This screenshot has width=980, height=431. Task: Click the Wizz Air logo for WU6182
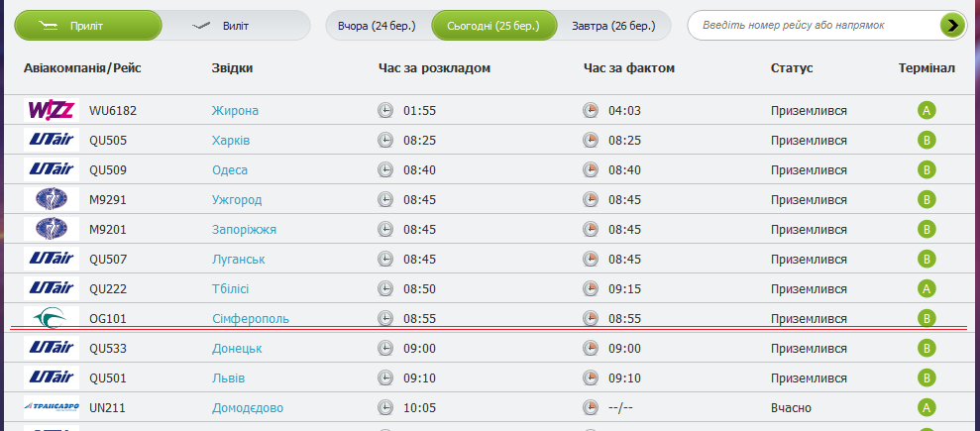pos(52,110)
